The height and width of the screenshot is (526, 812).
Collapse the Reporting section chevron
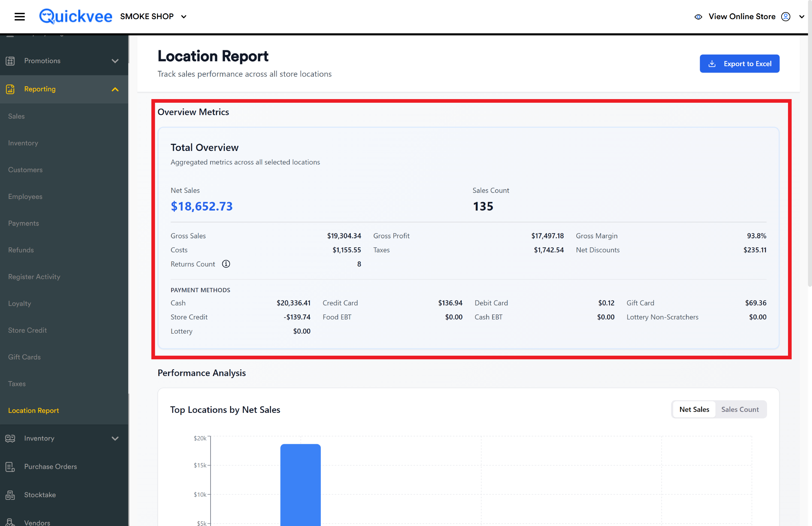click(115, 89)
